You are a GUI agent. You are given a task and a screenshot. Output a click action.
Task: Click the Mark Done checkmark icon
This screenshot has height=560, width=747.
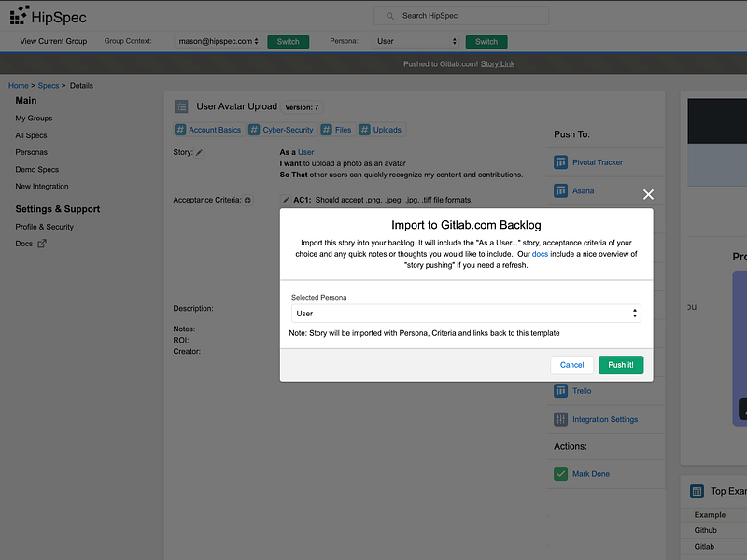click(x=561, y=474)
